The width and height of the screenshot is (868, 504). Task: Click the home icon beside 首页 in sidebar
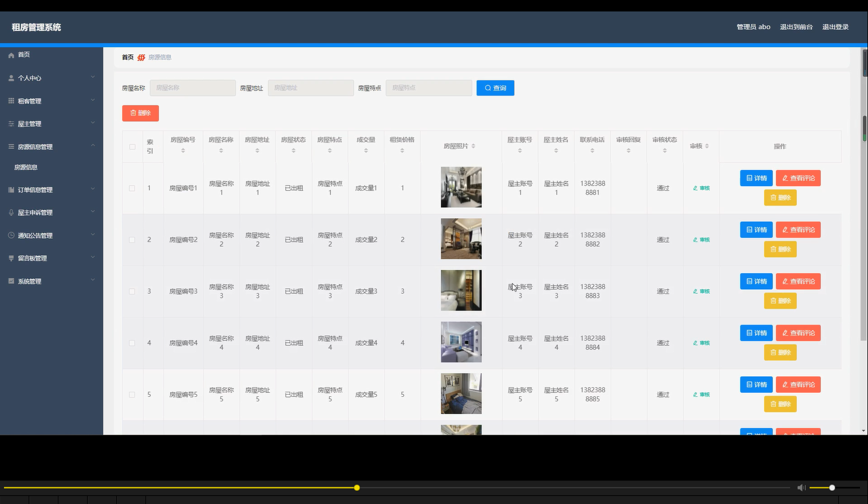point(11,55)
